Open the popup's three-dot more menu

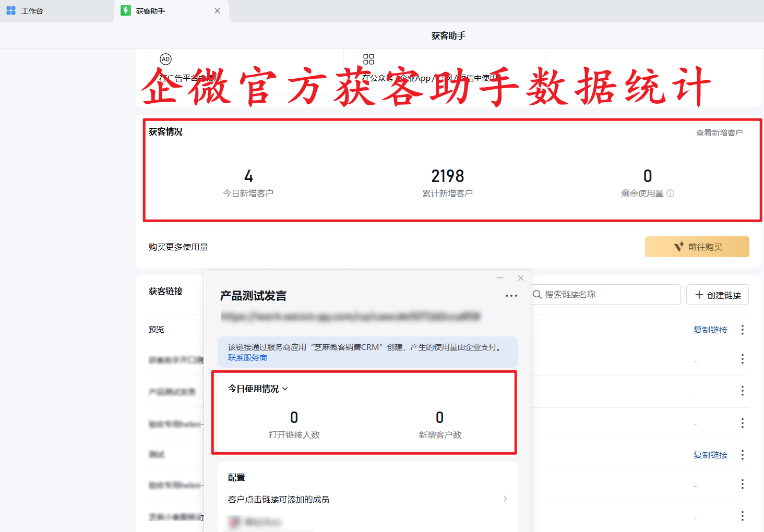pyautogui.click(x=511, y=296)
